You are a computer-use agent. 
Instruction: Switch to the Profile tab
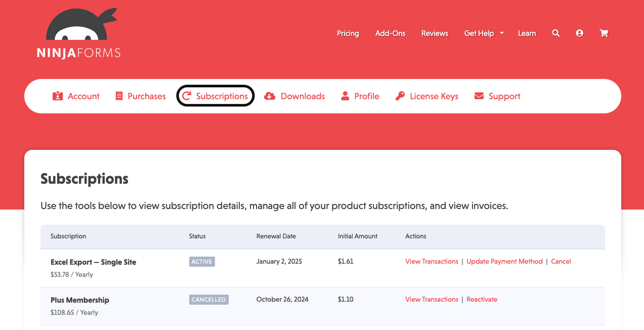click(360, 96)
